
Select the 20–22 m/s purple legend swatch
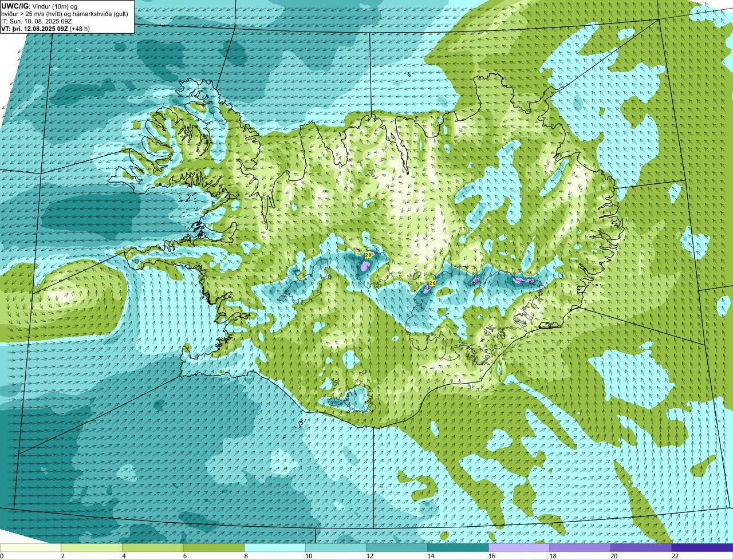641,548
